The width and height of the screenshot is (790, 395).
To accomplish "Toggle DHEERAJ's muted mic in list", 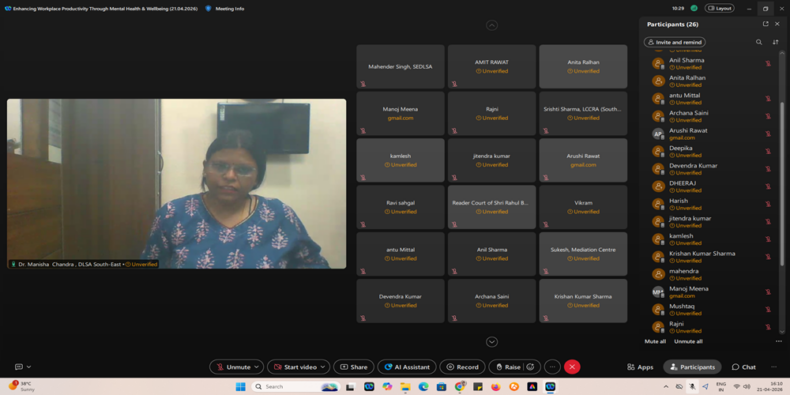I will pyautogui.click(x=768, y=186).
